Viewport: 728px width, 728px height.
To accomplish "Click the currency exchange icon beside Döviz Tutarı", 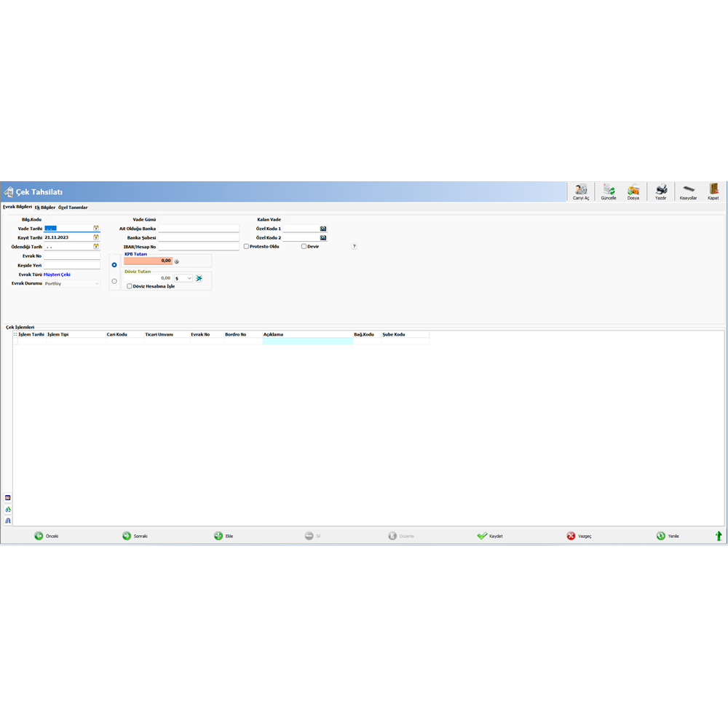I will coord(198,277).
